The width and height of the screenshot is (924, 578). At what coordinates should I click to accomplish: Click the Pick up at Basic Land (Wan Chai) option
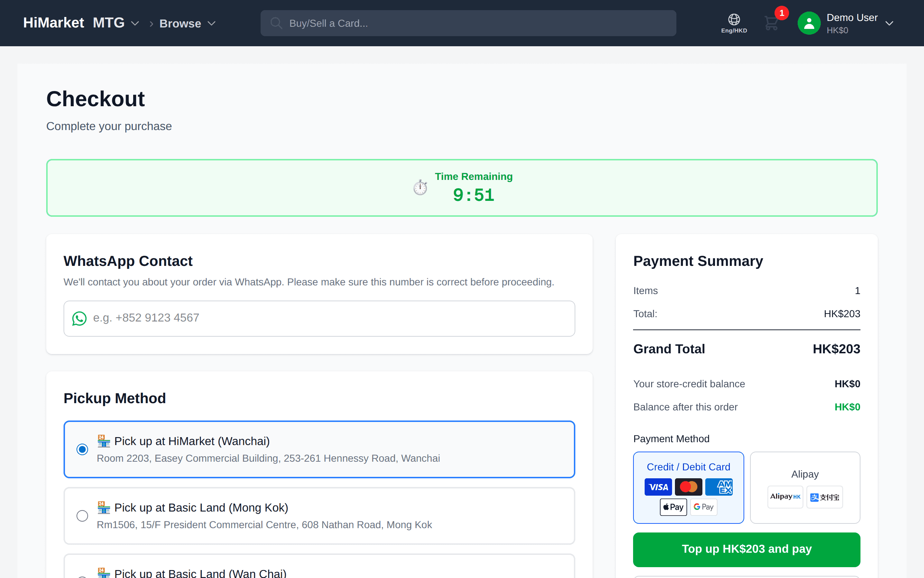(x=319, y=566)
